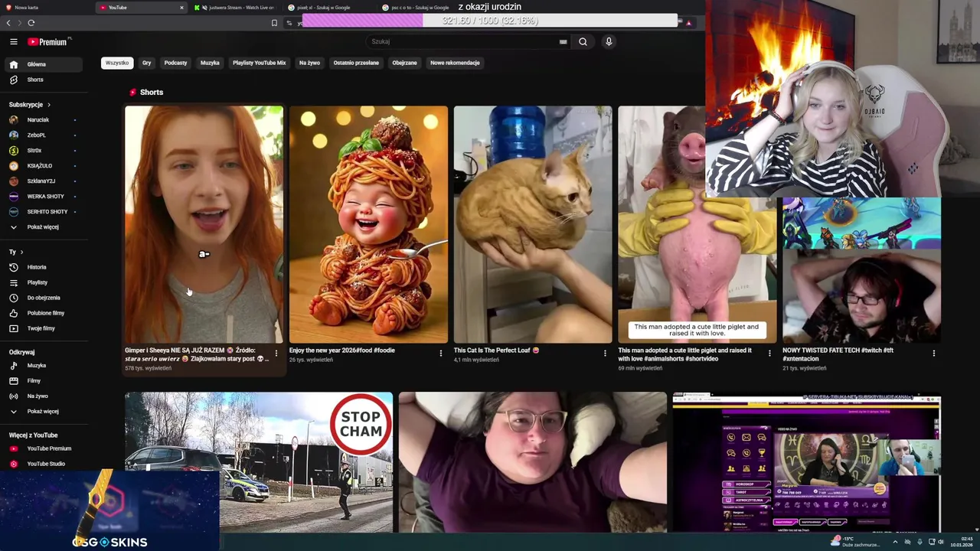The width and height of the screenshot is (980, 551).
Task: Bookmark this page with the bookmark icon
Action: 274,23
